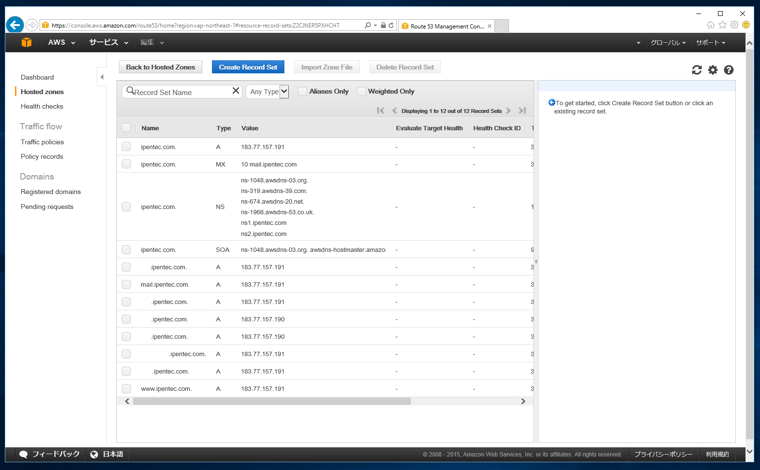Collapse the left navigation panel
The width and height of the screenshot is (760, 470).
102,77
